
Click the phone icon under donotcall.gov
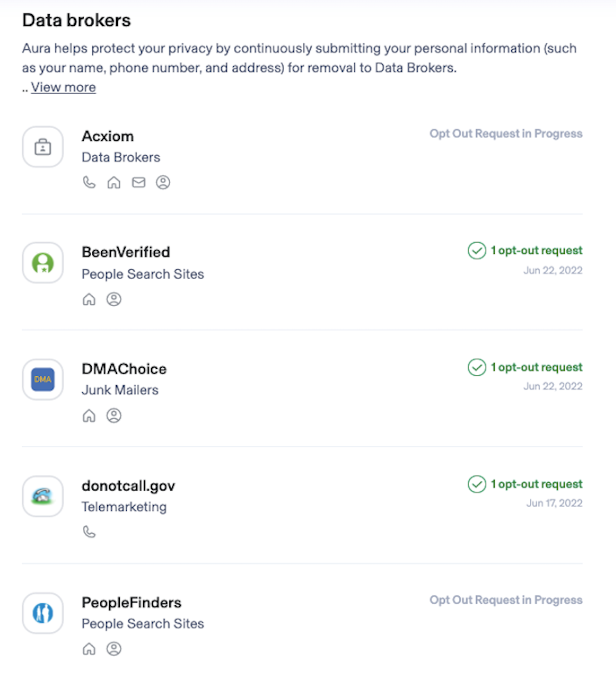coord(89,532)
